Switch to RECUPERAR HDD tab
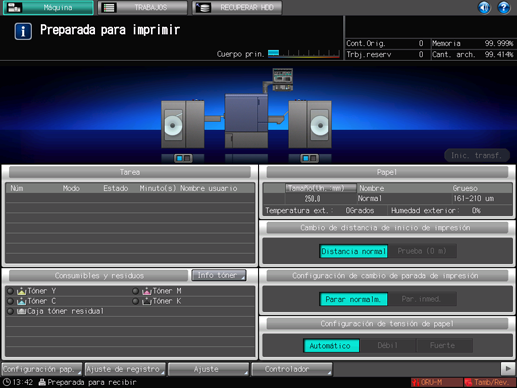The height and width of the screenshot is (388, 517). 237,8
